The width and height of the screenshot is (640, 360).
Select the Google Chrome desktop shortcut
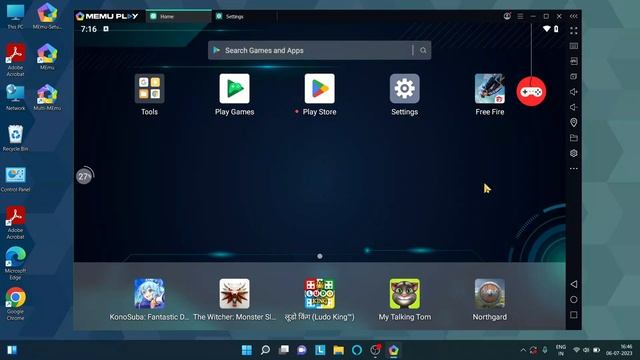[16, 304]
